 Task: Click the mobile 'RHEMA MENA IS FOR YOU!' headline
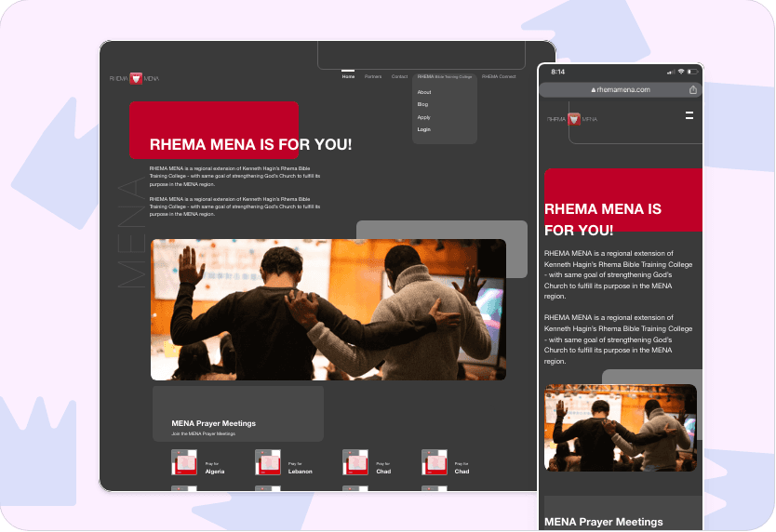tap(602, 219)
